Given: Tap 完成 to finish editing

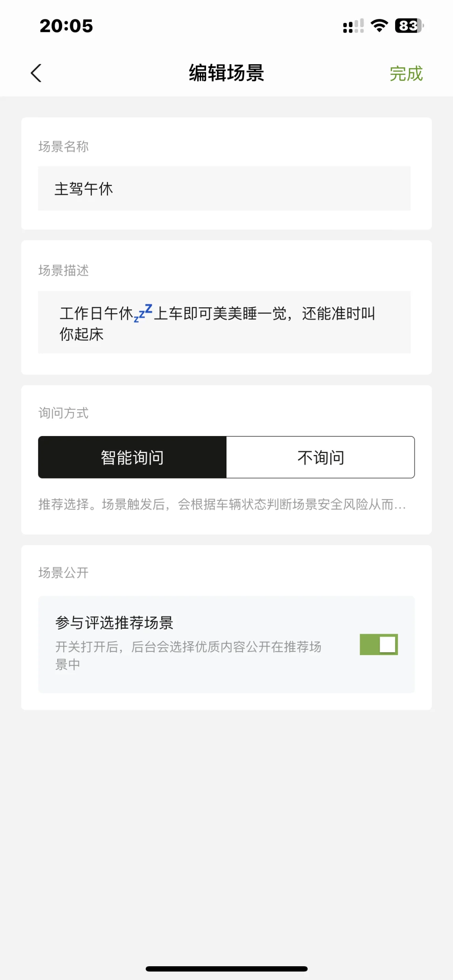Looking at the screenshot, I should click(x=406, y=74).
